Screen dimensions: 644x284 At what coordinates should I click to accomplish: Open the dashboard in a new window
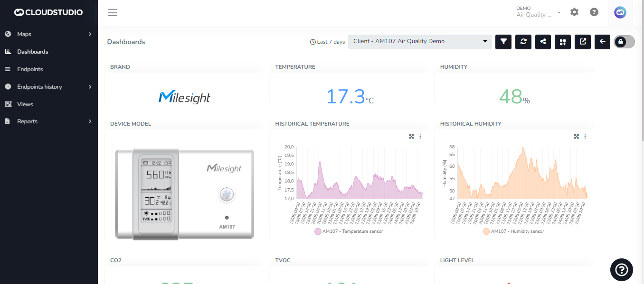582,42
